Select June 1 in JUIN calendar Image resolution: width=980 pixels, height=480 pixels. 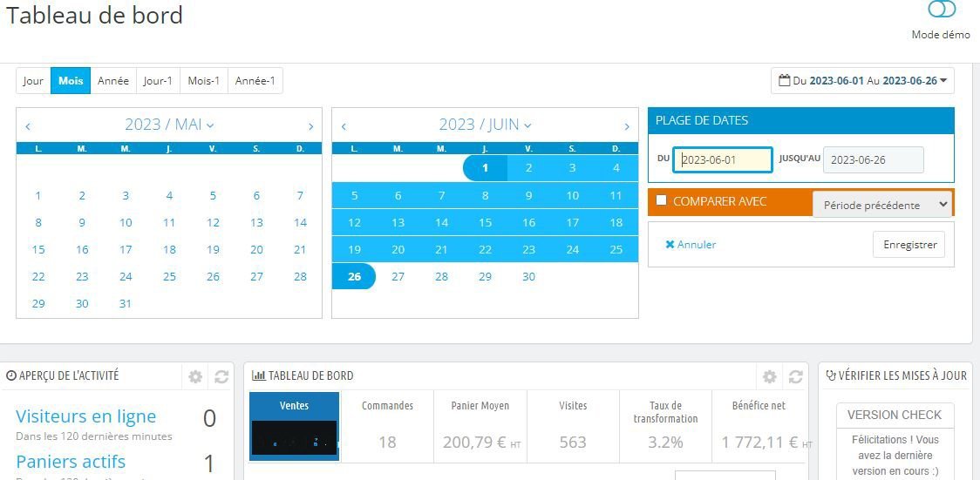tap(485, 168)
